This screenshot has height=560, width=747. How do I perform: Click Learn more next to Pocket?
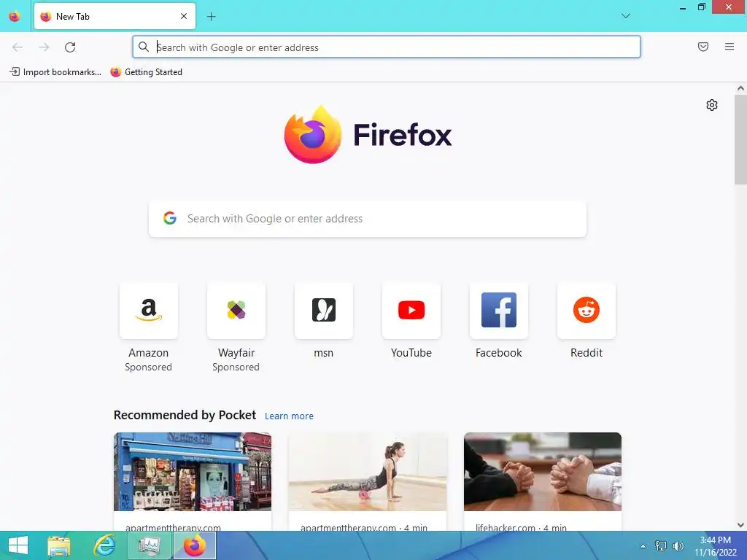[x=289, y=416]
